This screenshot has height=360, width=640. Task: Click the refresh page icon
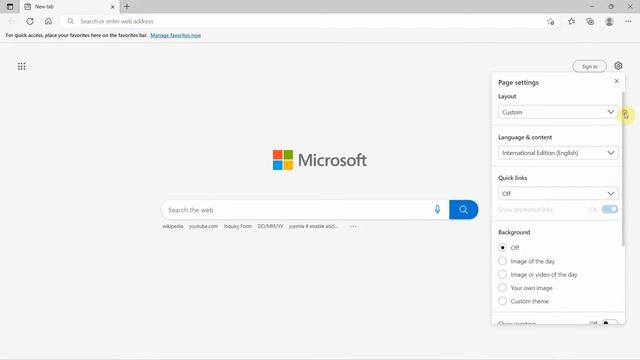(30, 21)
